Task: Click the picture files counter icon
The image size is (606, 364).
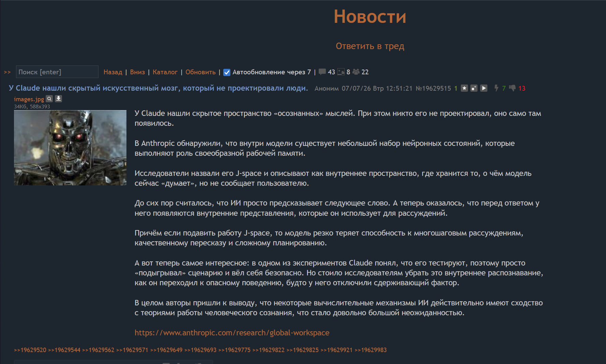Action: coord(341,72)
